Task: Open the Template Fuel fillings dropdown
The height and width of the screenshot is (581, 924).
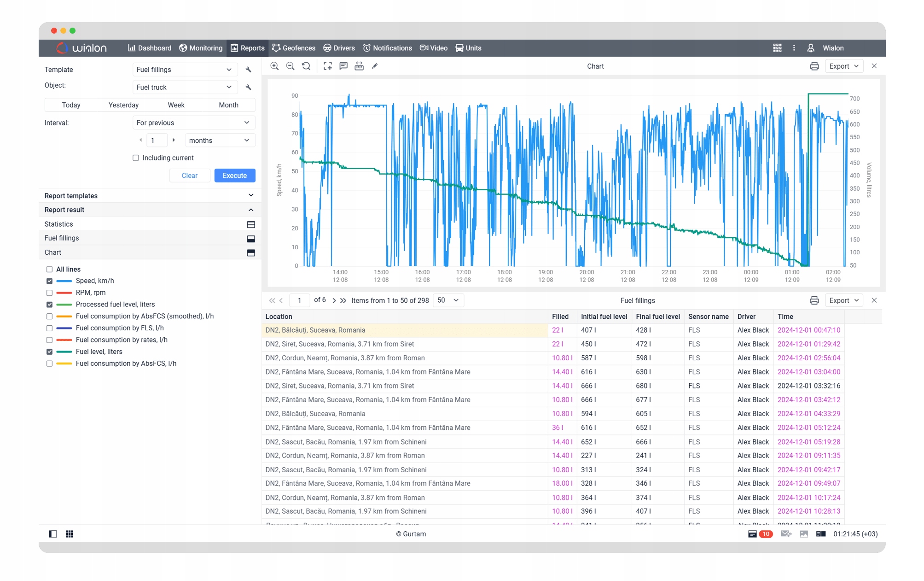Action: click(x=184, y=70)
